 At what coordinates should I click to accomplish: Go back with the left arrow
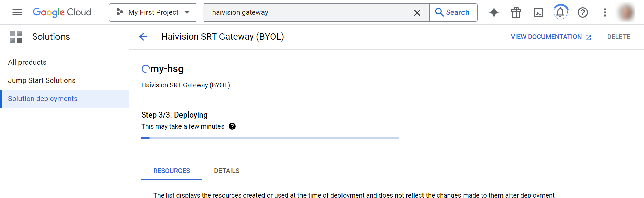pyautogui.click(x=144, y=37)
